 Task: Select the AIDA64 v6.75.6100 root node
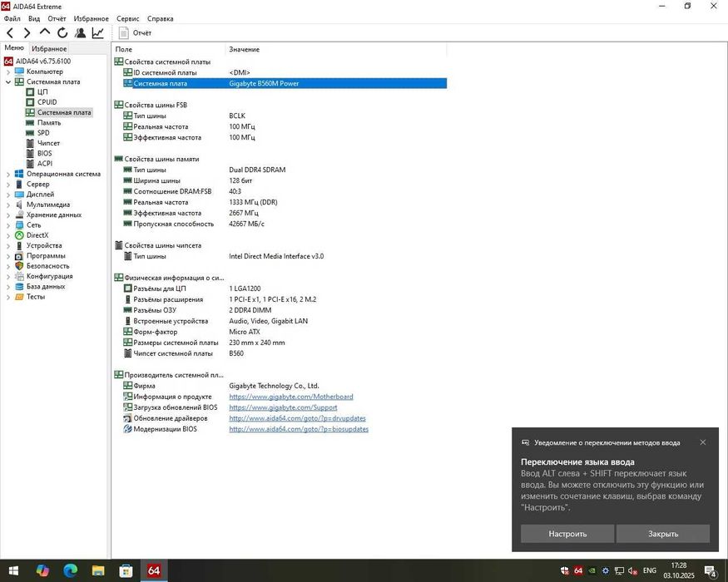tap(43, 62)
